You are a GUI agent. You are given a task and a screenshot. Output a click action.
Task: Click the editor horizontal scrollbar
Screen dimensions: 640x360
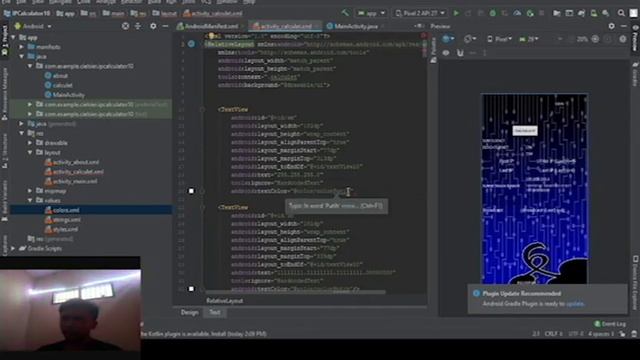[x=296, y=292]
